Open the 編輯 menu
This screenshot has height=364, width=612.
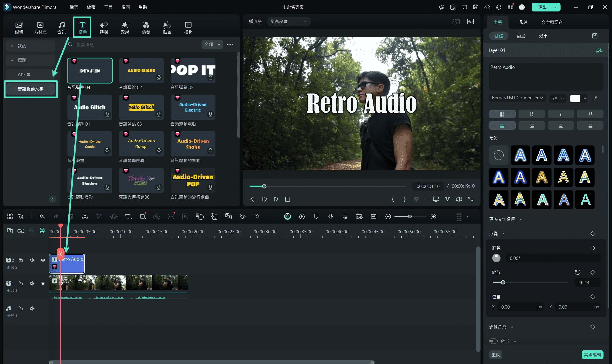[x=91, y=7]
